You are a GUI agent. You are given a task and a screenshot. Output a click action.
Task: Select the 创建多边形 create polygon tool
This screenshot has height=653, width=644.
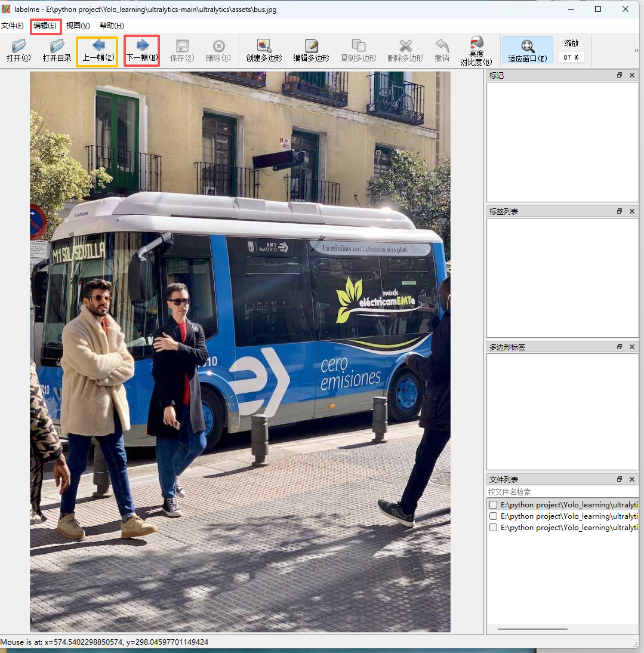(x=264, y=50)
